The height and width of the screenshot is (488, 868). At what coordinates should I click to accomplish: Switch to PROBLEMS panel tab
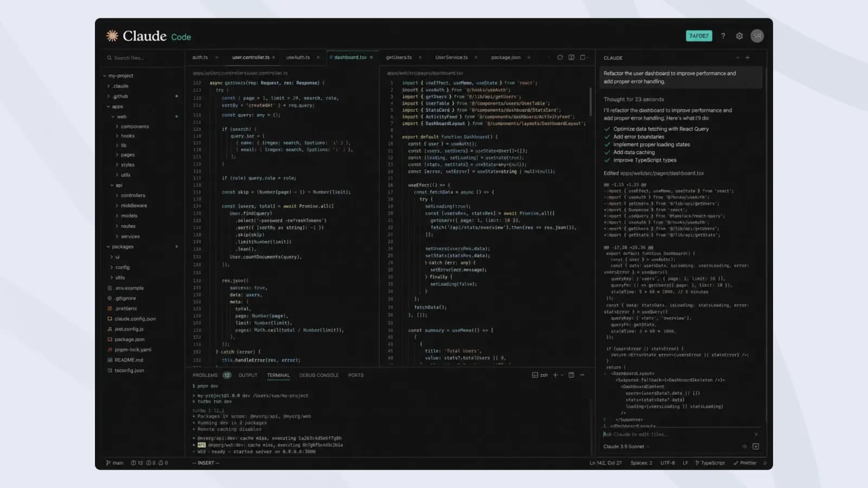pos(205,375)
